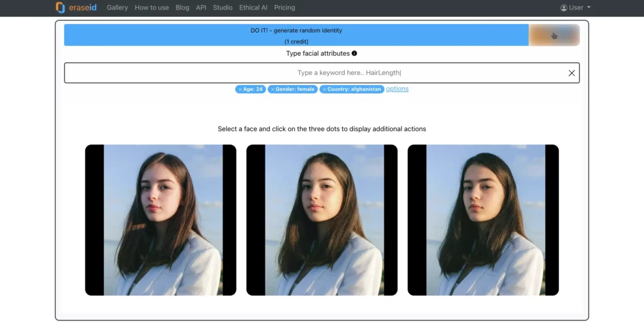The width and height of the screenshot is (644, 330).
Task: Remove the Country: afghanistan tag
Action: 325,89
